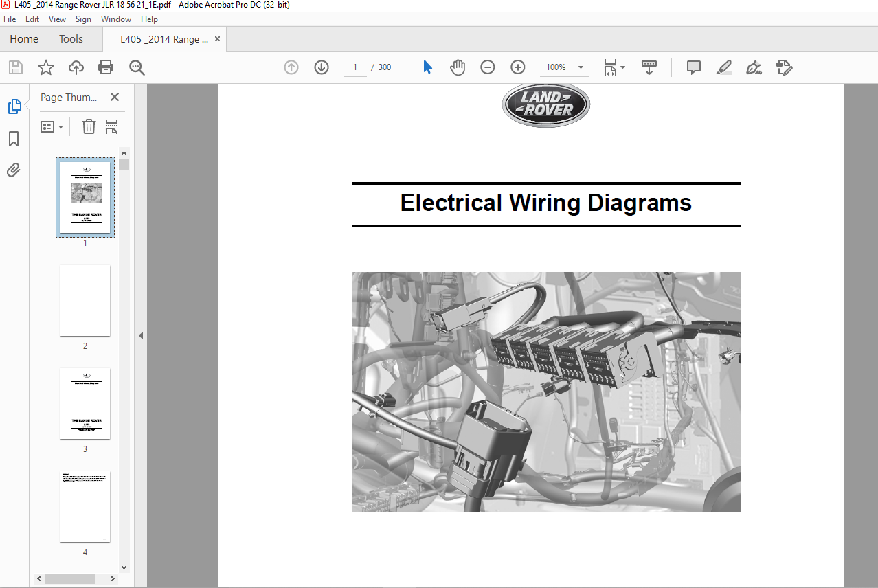
Task: Click the thumbnail panel scroll down arrow
Action: point(124,567)
